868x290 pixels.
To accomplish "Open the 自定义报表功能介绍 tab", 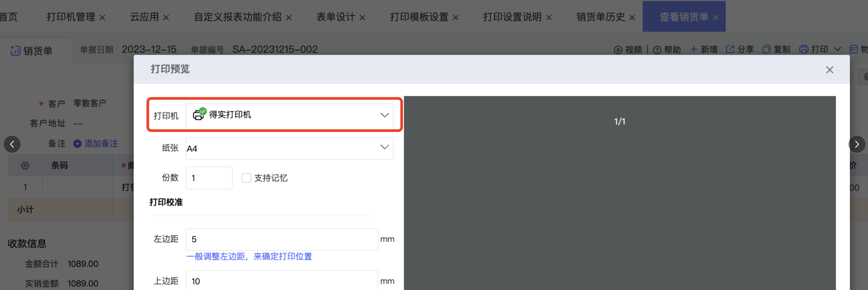I will [238, 17].
